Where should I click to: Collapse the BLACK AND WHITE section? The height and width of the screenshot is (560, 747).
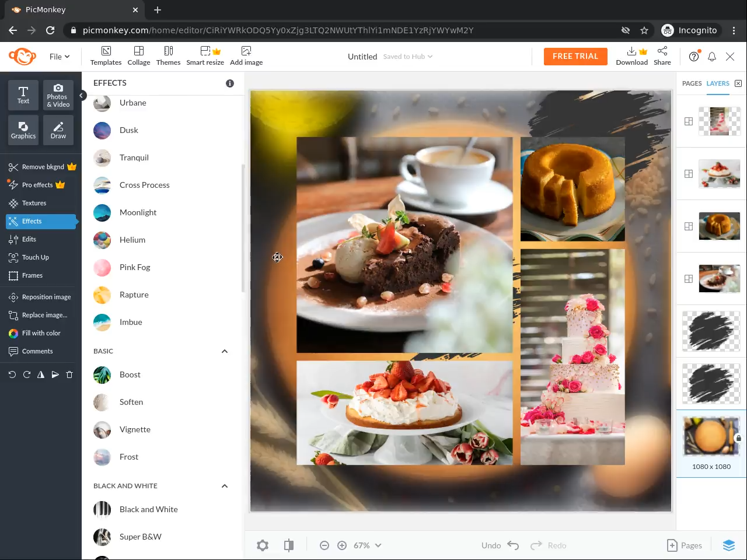click(225, 486)
